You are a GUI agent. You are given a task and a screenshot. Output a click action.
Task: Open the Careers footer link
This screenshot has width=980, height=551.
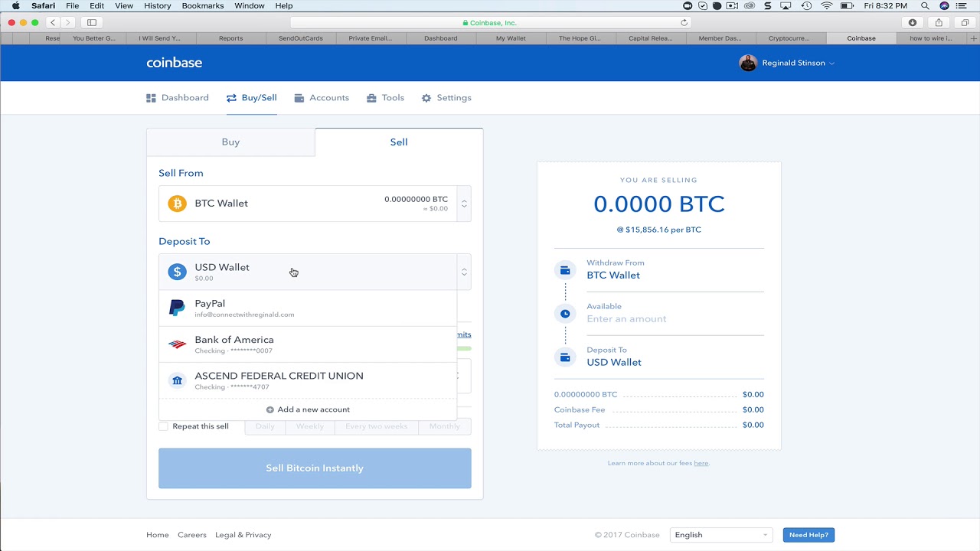(x=192, y=535)
